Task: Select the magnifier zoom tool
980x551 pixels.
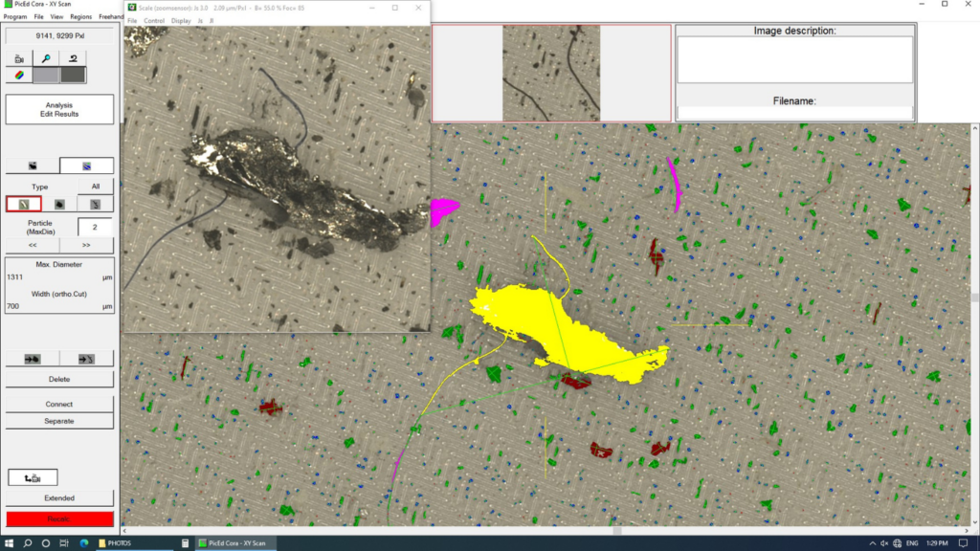Action: (46, 58)
